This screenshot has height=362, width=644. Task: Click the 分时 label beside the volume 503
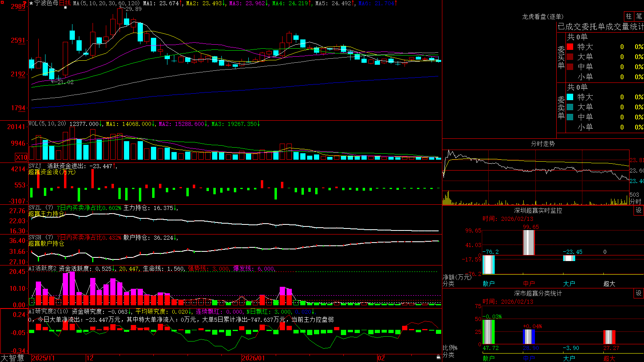[636, 201]
